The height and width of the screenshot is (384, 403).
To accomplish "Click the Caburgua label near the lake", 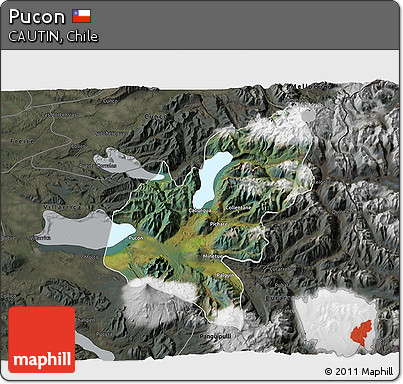I will coord(200,211).
